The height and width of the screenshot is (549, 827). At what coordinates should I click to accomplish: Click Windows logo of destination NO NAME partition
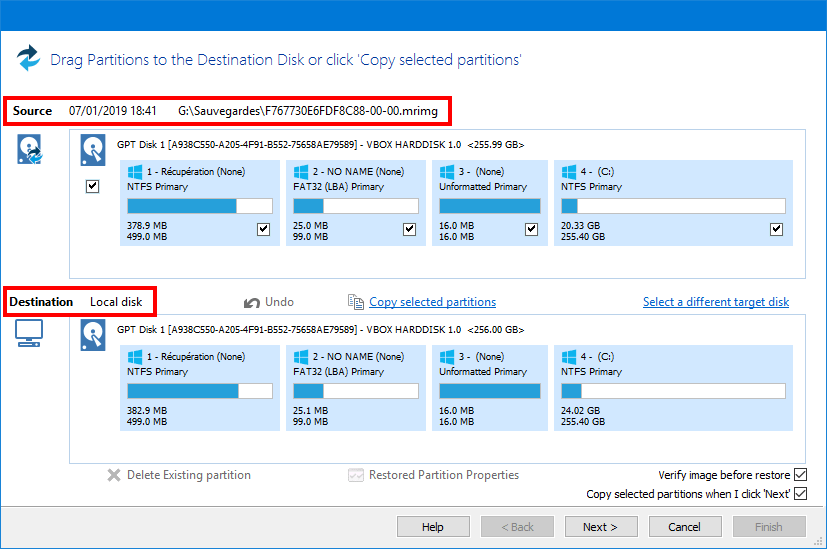click(301, 357)
